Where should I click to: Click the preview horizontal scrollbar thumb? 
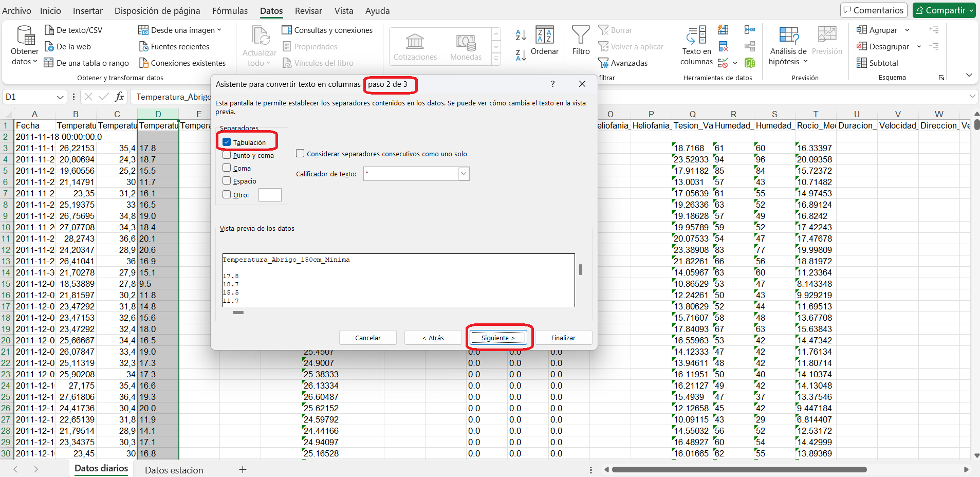point(238,312)
